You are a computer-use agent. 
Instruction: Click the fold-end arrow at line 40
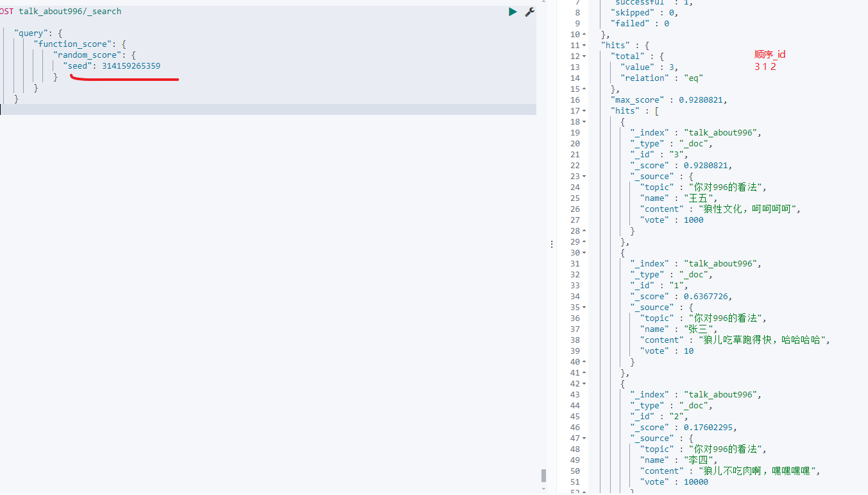(584, 362)
